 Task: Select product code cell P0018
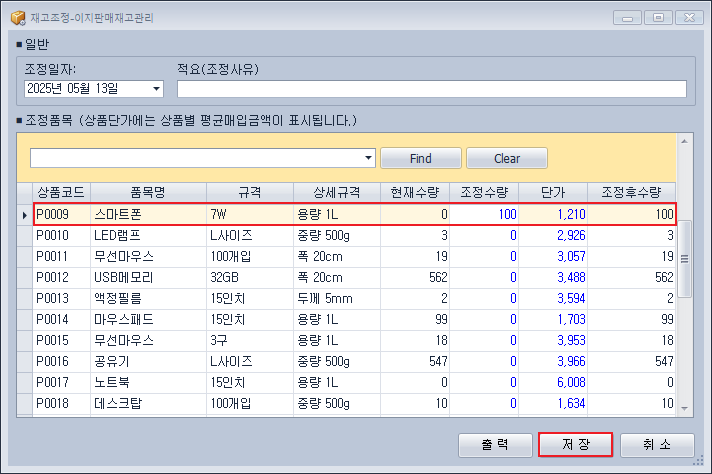62,404
